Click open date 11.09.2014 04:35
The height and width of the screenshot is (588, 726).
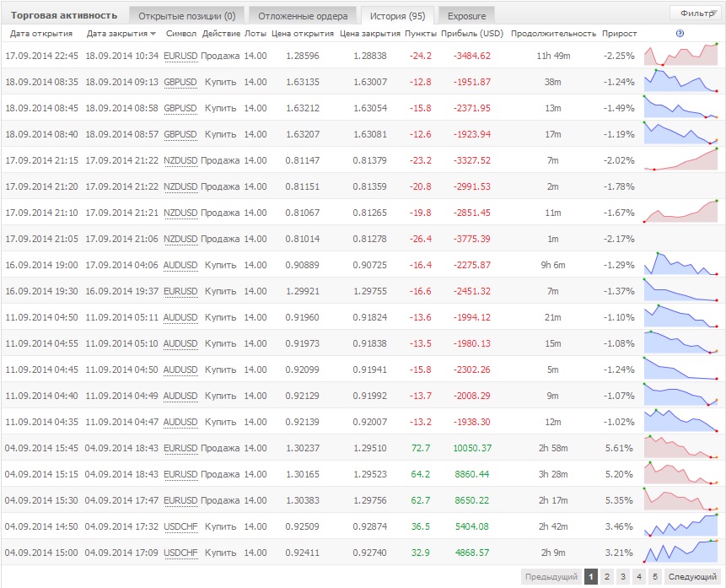(41, 422)
